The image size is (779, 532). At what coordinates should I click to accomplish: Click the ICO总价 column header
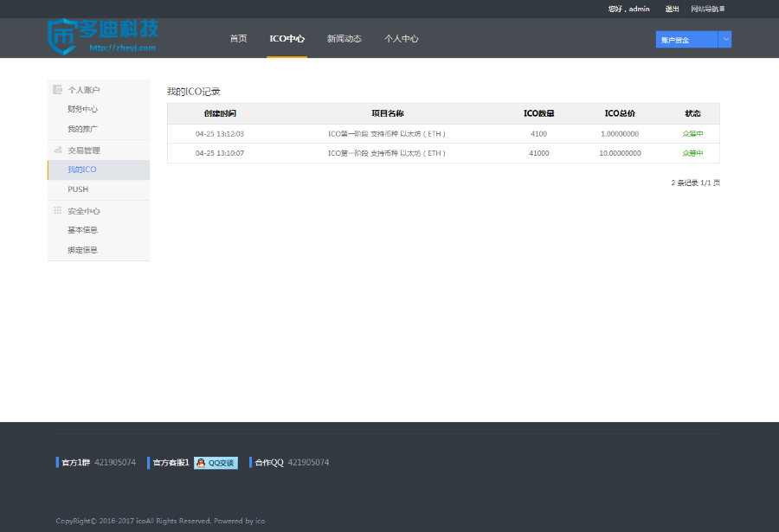620,113
